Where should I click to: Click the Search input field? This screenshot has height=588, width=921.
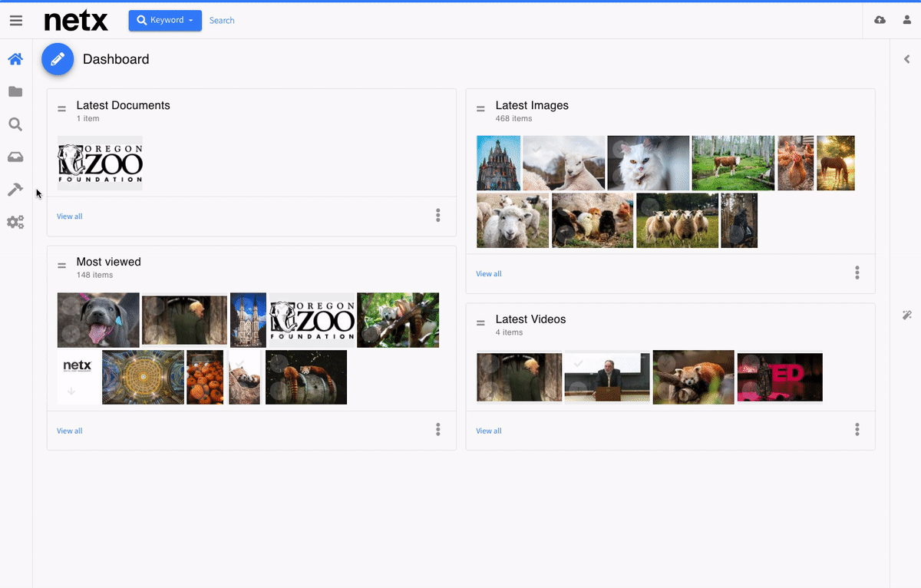[x=222, y=21]
